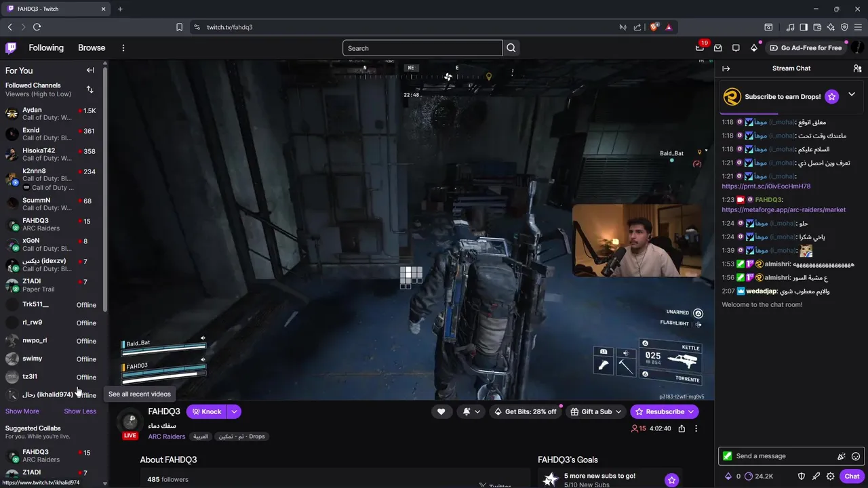The image size is (868, 488).
Task: Collapse the stream chat panel arrow
Action: 726,68
